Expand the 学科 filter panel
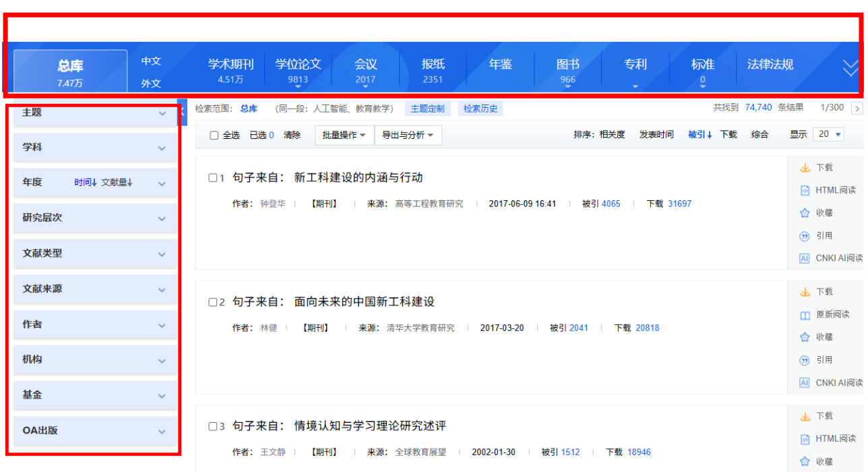 (x=162, y=148)
